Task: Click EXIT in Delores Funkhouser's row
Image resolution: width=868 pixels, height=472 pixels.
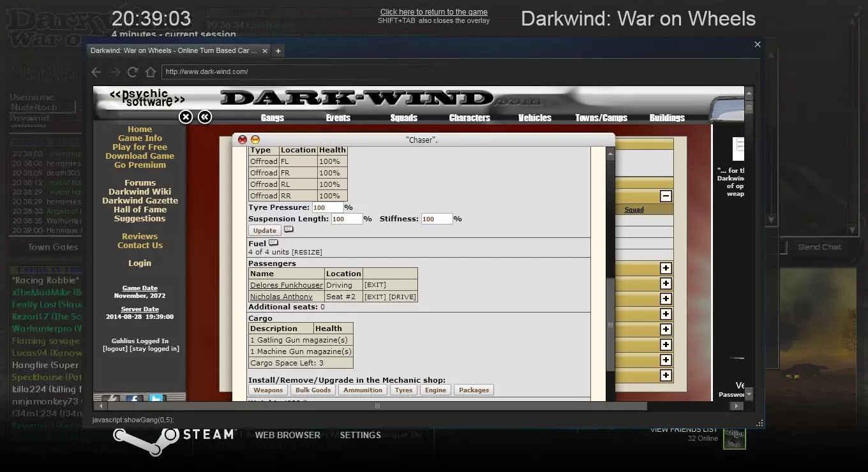Action: (x=375, y=285)
